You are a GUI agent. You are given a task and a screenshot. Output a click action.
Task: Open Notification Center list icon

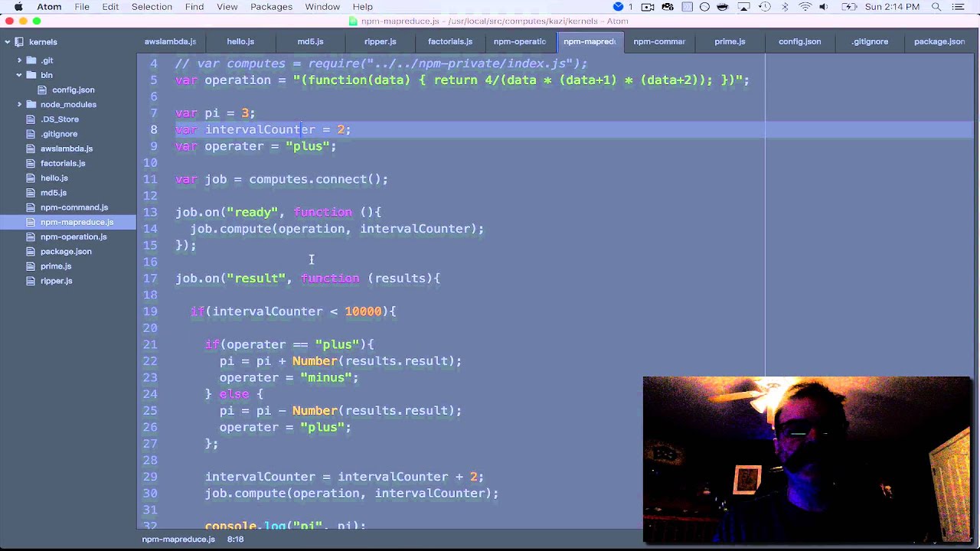tap(960, 7)
